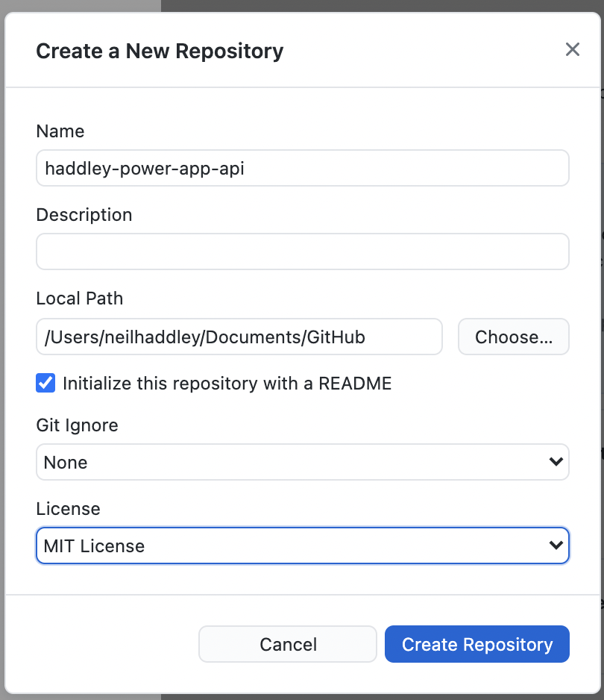
Task: Click the Create a New Repository title
Action: click(x=160, y=51)
